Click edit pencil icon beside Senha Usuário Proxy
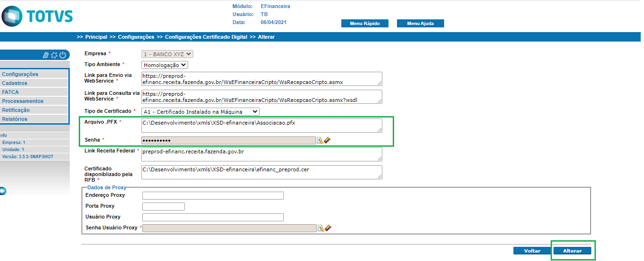The width and height of the screenshot is (644, 261). 321,228
